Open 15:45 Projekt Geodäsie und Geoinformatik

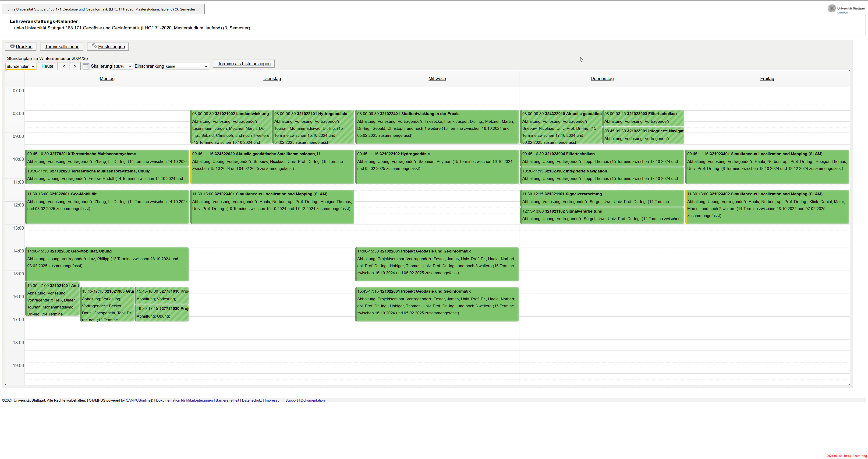click(437, 304)
